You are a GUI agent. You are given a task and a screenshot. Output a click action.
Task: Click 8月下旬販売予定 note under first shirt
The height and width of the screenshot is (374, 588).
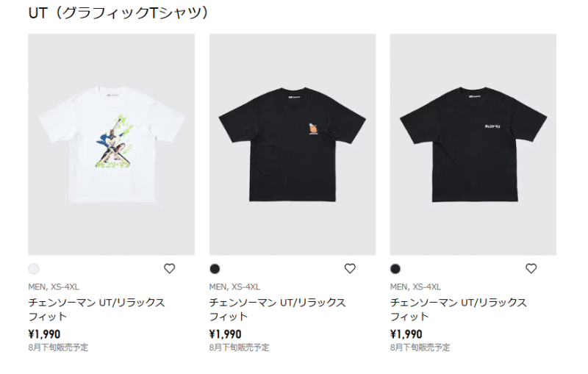tap(58, 348)
